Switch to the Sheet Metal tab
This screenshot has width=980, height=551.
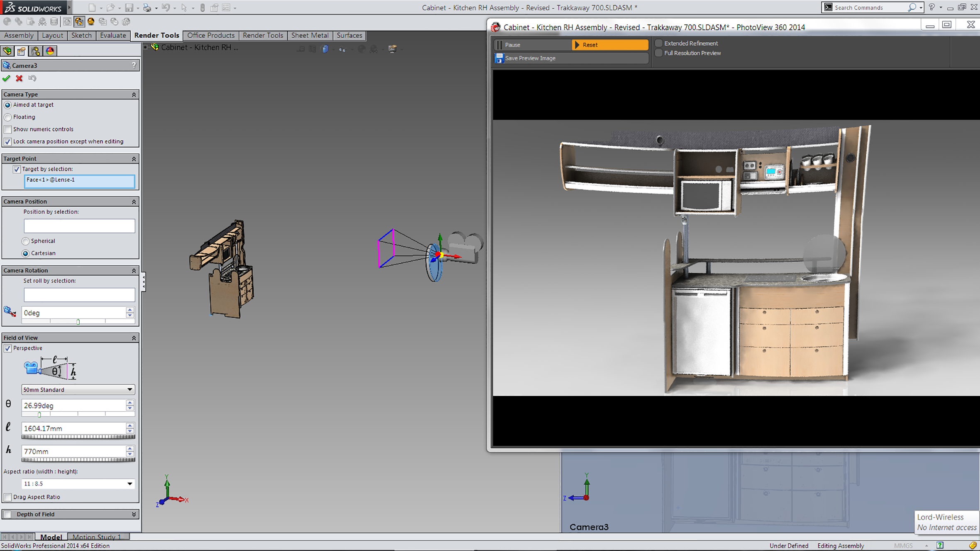pos(310,35)
